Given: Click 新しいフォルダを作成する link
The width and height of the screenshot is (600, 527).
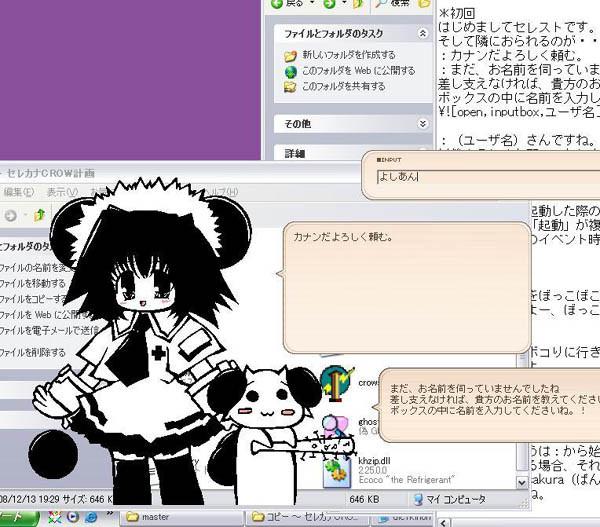Looking at the screenshot, I should pyautogui.click(x=349, y=55).
